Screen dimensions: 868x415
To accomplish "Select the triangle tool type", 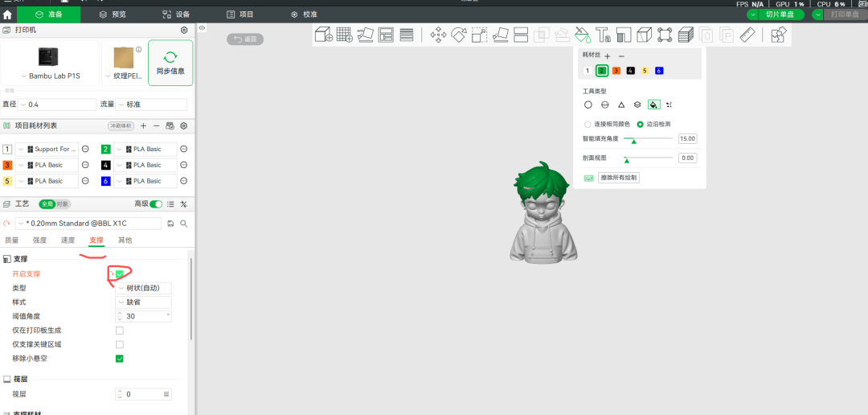I will pyautogui.click(x=621, y=105).
